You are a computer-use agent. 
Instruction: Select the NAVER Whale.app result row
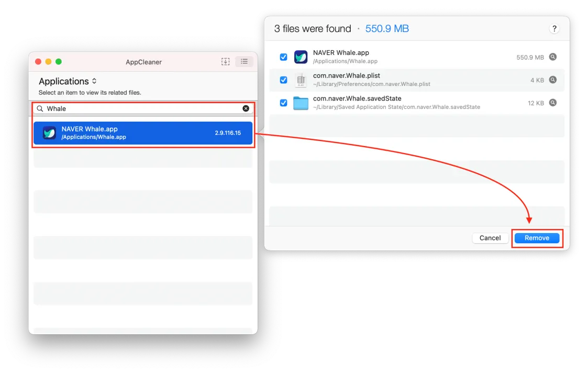click(143, 133)
